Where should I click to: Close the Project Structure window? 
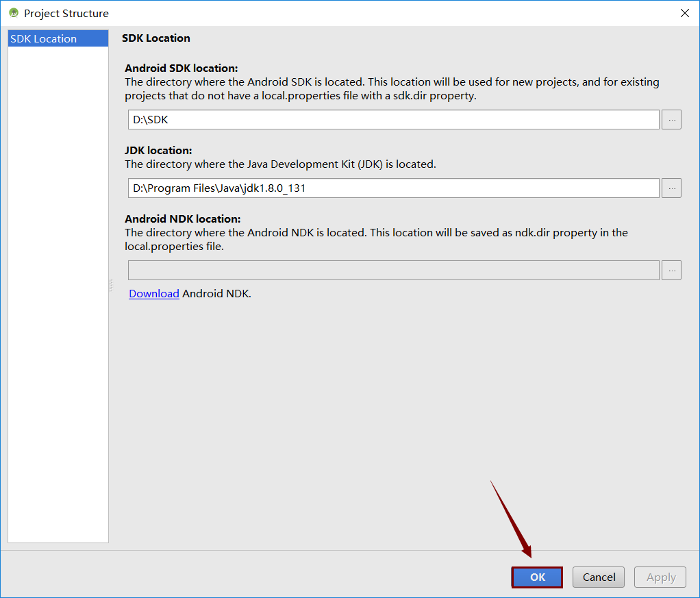click(684, 14)
